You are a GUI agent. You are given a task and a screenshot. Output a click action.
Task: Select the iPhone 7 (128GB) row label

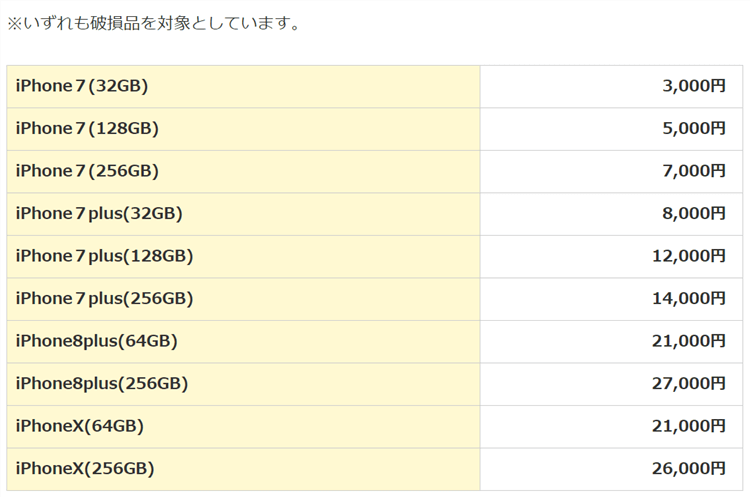(x=87, y=129)
